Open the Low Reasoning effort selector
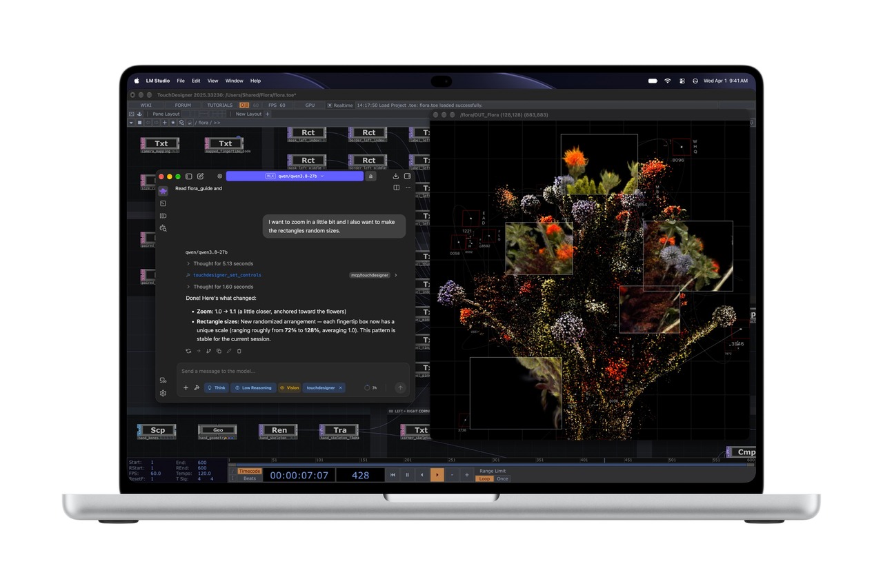883x588 pixels. click(x=253, y=388)
